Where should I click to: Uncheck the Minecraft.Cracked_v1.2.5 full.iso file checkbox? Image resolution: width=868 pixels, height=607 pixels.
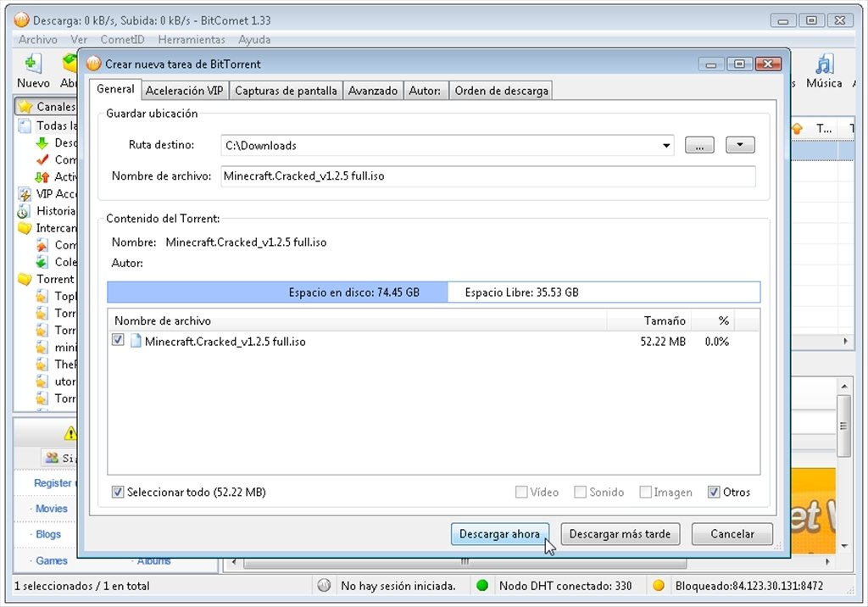(x=118, y=340)
